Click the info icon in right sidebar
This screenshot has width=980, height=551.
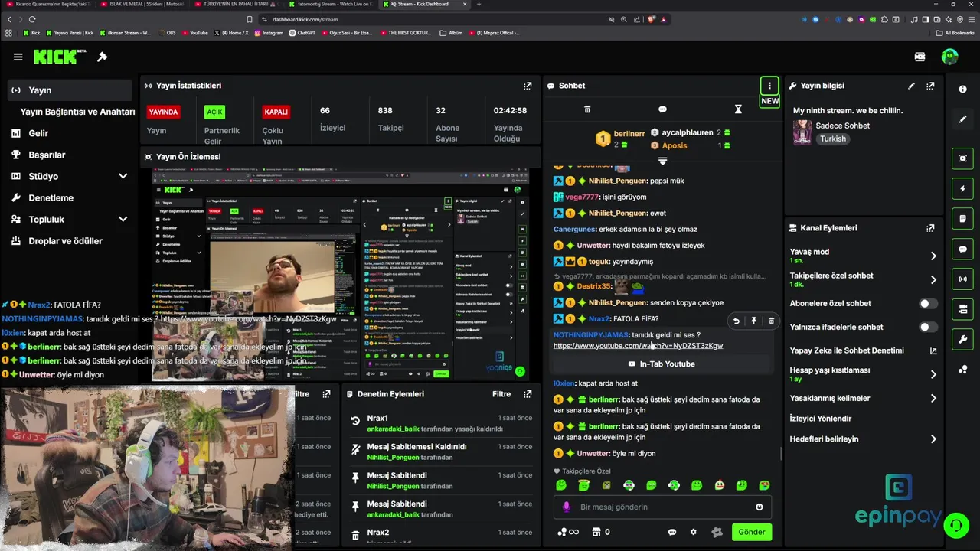(963, 90)
